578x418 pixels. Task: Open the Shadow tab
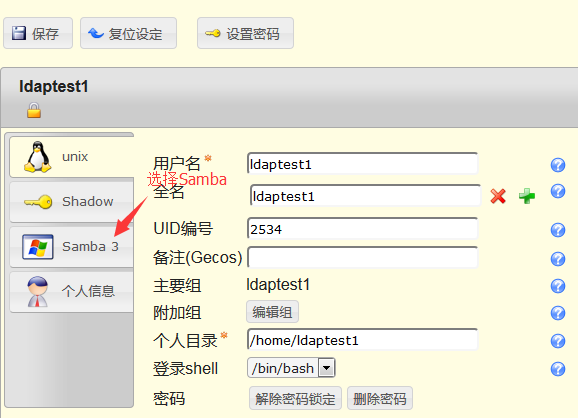(72, 202)
